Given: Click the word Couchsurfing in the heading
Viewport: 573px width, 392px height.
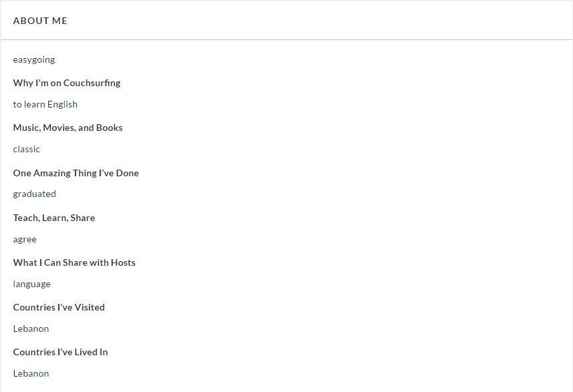Looking at the screenshot, I should click(91, 83).
